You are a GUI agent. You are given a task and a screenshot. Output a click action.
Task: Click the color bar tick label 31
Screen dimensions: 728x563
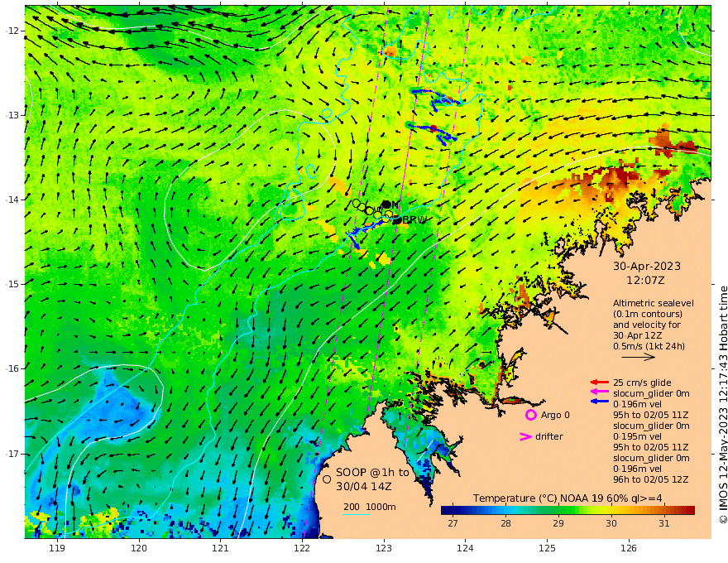point(664,523)
